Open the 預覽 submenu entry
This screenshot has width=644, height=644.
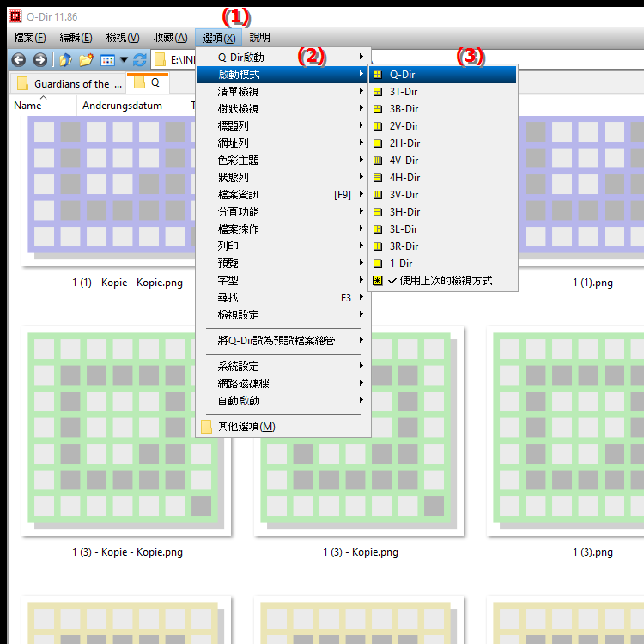283,264
